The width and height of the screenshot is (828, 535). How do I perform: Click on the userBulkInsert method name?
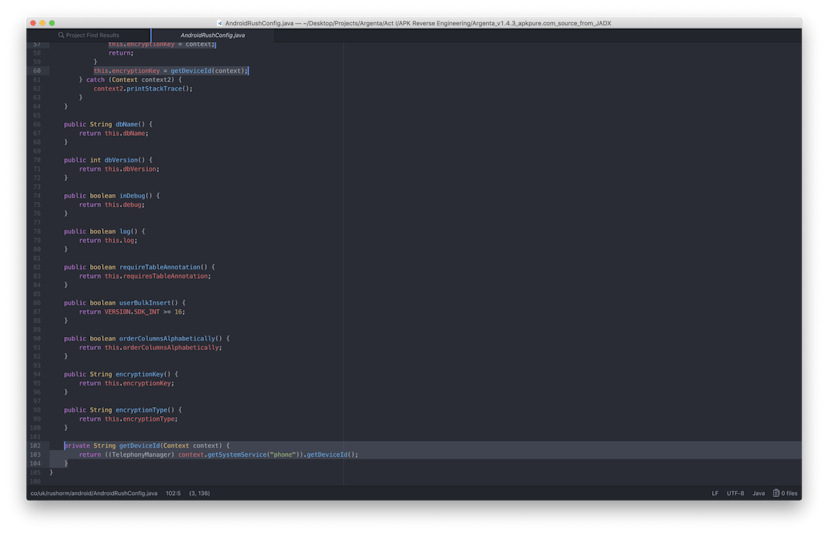coord(140,302)
